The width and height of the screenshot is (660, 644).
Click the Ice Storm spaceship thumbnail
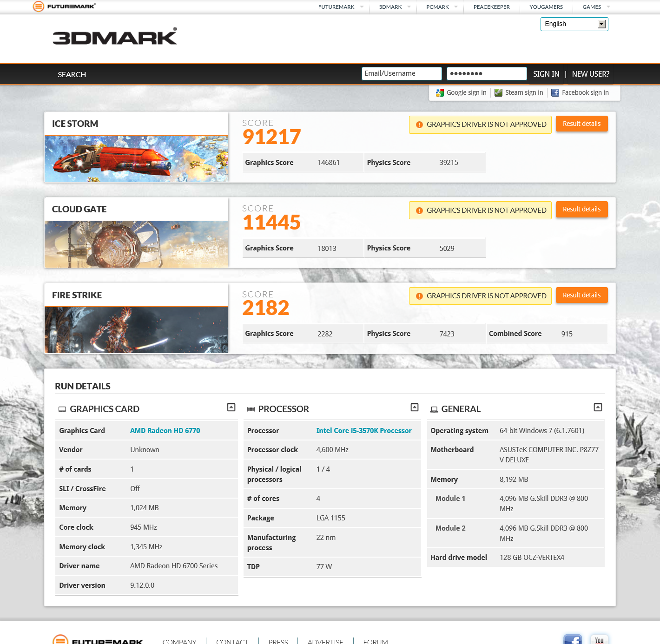click(x=136, y=158)
